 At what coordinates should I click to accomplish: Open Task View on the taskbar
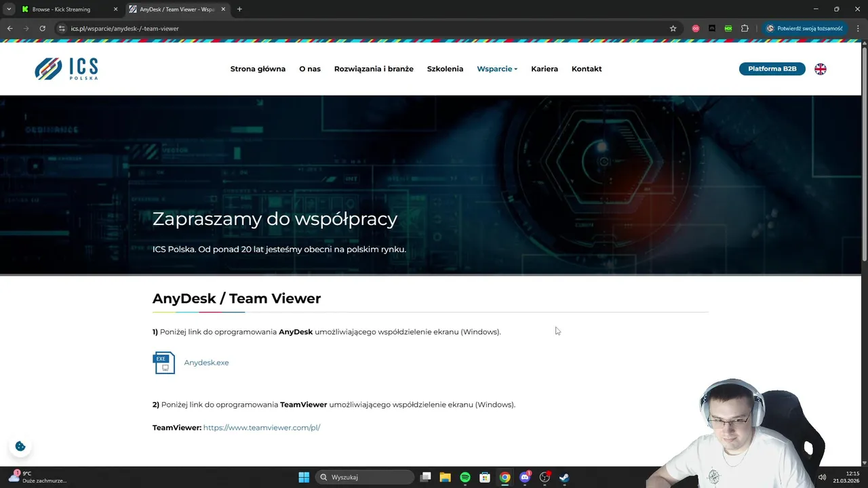pos(426,477)
